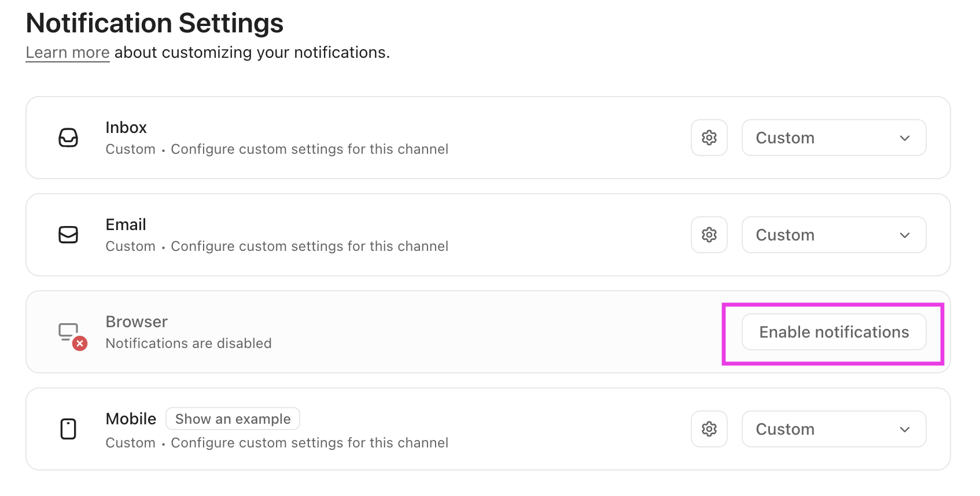Click the Email envelope icon

coord(68,235)
